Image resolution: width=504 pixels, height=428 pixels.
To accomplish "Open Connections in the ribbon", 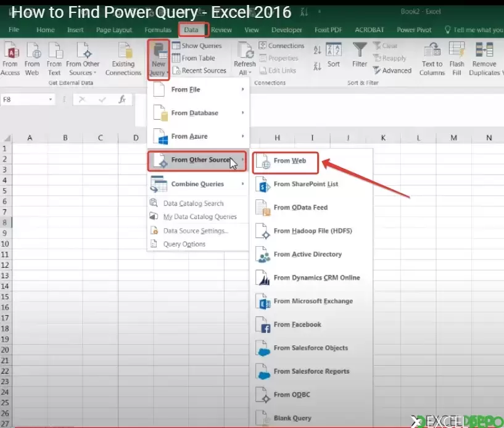I will (x=281, y=46).
